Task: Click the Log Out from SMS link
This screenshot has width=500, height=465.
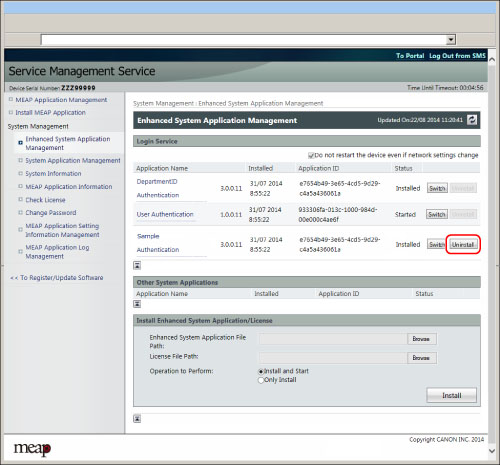Action: point(457,56)
